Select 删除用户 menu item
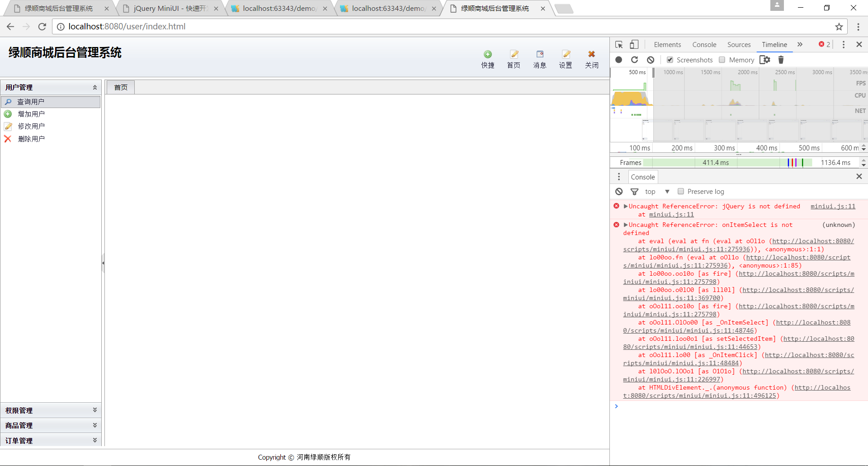The height and width of the screenshot is (466, 868). pyautogui.click(x=51, y=139)
